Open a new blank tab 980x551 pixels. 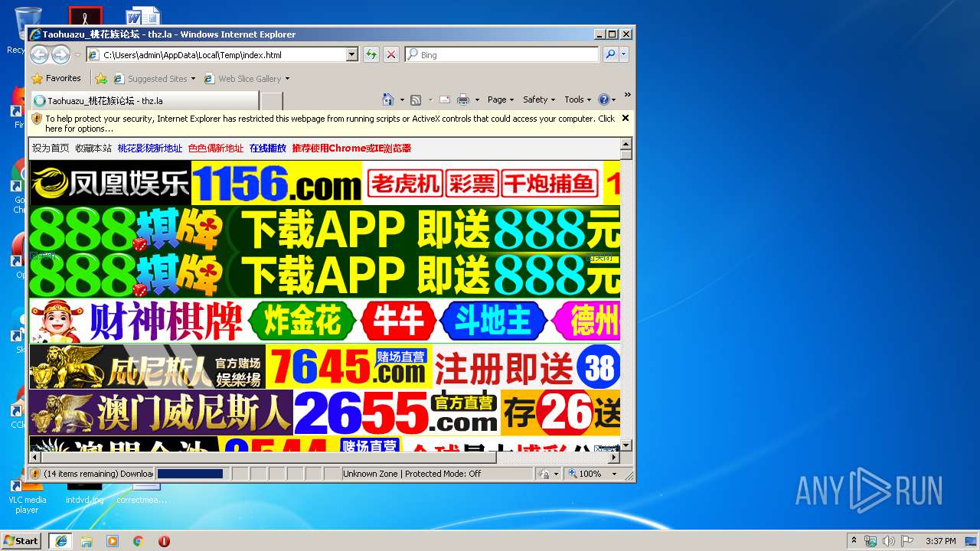pyautogui.click(x=272, y=100)
